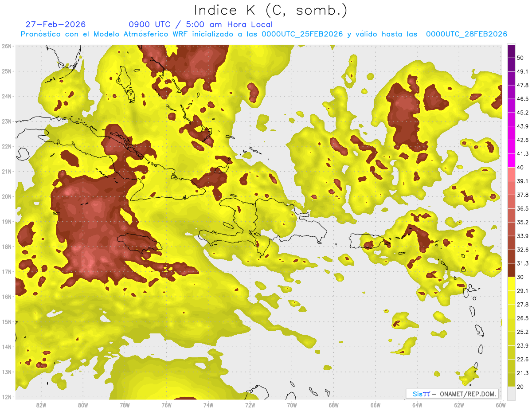Screen dimensions: 532x411
Task: Click the longitude axis label '68W'
Action: [x=334, y=405]
